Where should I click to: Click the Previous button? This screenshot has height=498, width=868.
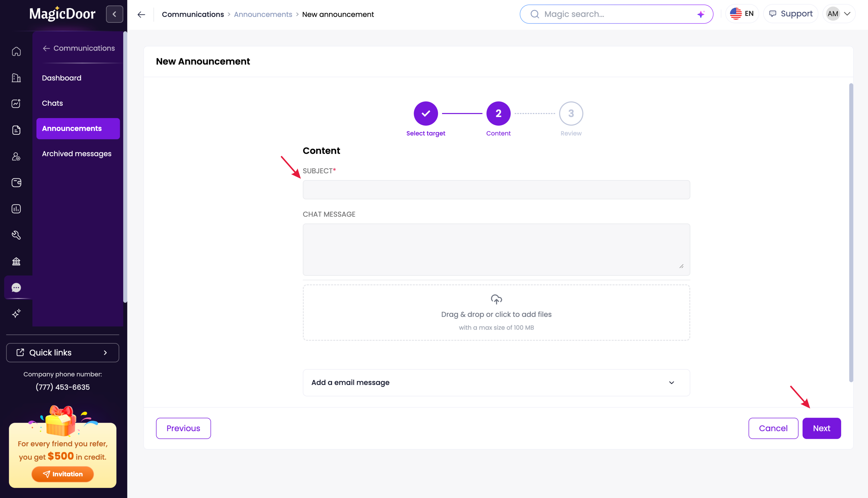pyautogui.click(x=183, y=428)
